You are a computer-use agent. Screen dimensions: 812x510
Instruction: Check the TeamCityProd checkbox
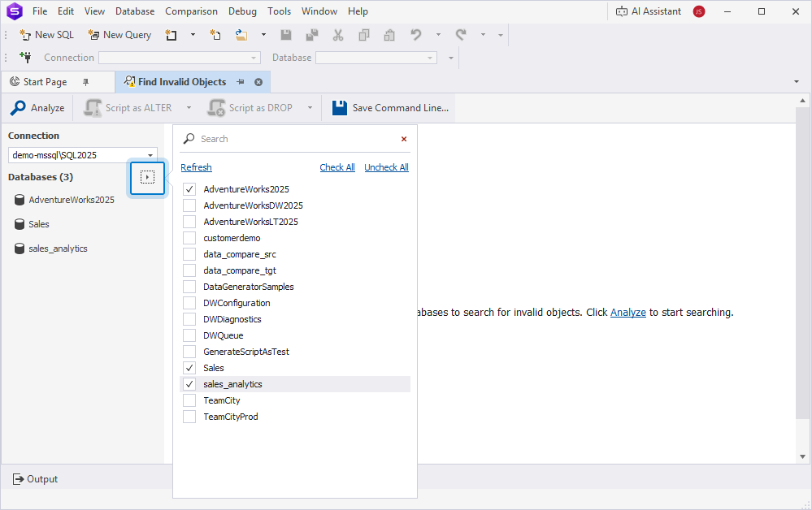point(189,417)
